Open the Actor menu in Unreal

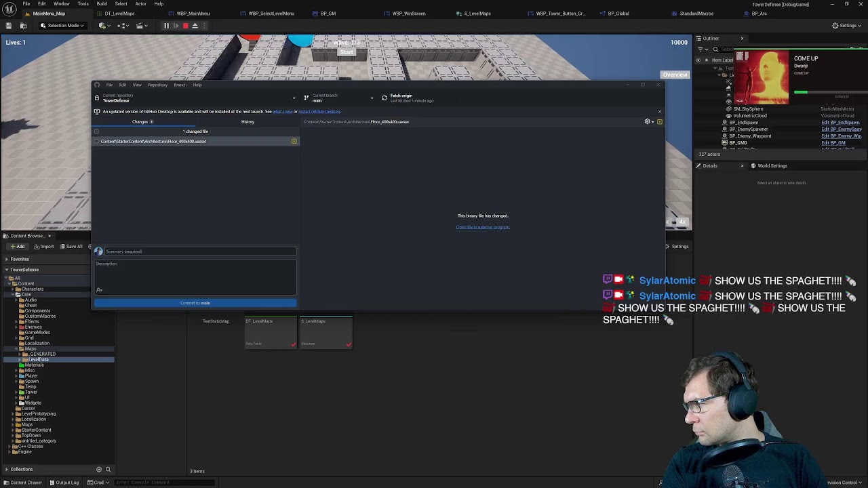[x=140, y=3]
